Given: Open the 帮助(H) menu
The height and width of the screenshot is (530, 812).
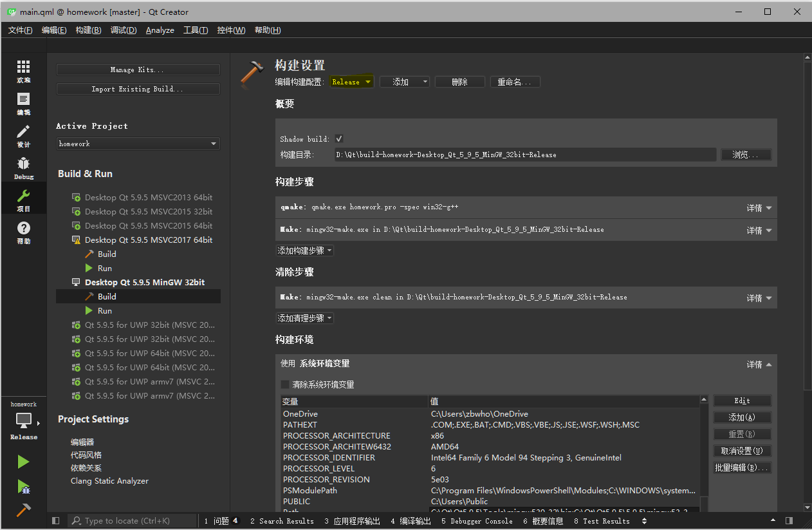Looking at the screenshot, I should 268,30.
